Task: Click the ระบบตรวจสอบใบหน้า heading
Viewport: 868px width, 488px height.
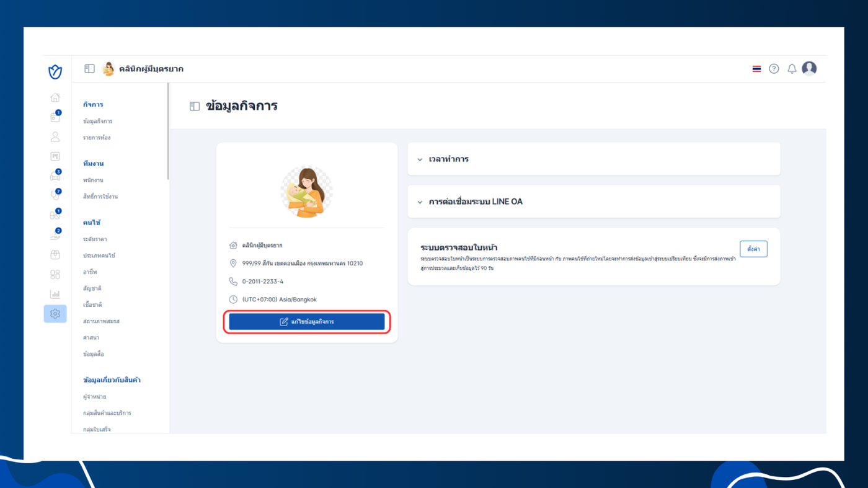Action: point(459,247)
